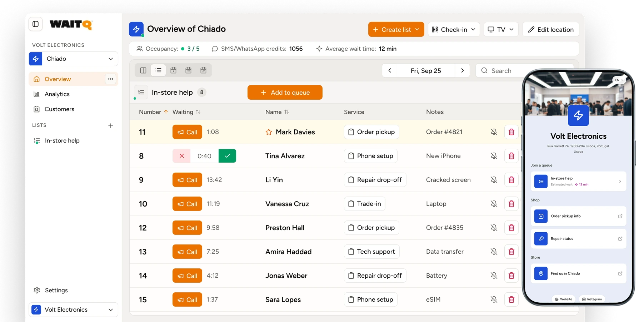Click the star icon next to Mark Davies
This screenshot has height=322, width=644.
click(x=269, y=132)
